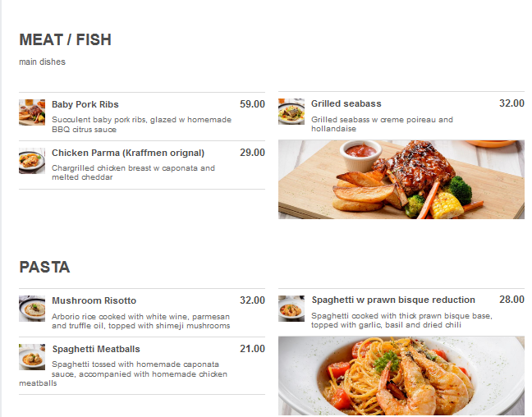The height and width of the screenshot is (417, 532).
Task: Open the prawn bisque spaghetti thumbnail
Action: [x=291, y=309]
